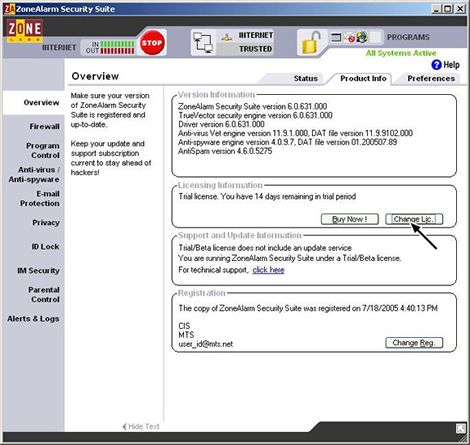The width and height of the screenshot is (470, 445).
Task: Click the IN/OUT traffic meter
Action: pyautogui.click(x=110, y=47)
